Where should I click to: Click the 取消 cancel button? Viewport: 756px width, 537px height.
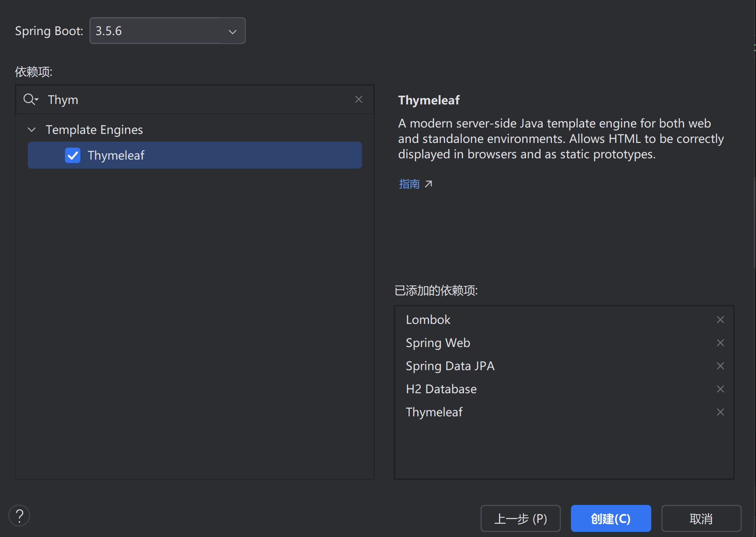[x=701, y=519]
